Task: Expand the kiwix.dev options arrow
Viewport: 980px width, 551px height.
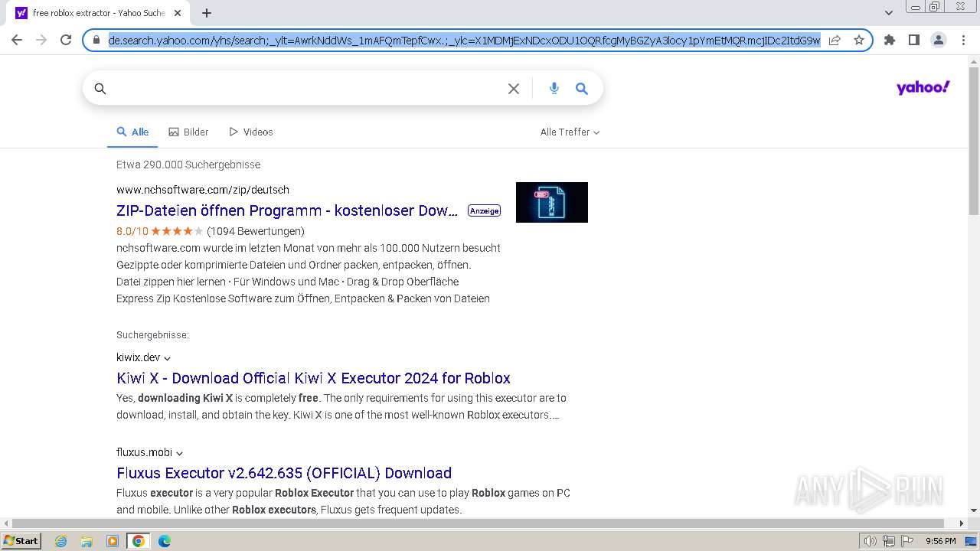Action: [167, 358]
